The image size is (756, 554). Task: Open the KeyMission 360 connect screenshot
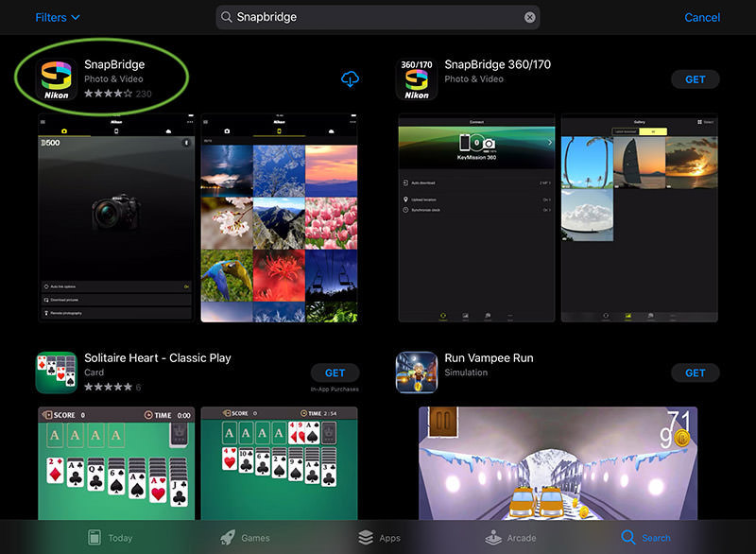[x=476, y=218]
